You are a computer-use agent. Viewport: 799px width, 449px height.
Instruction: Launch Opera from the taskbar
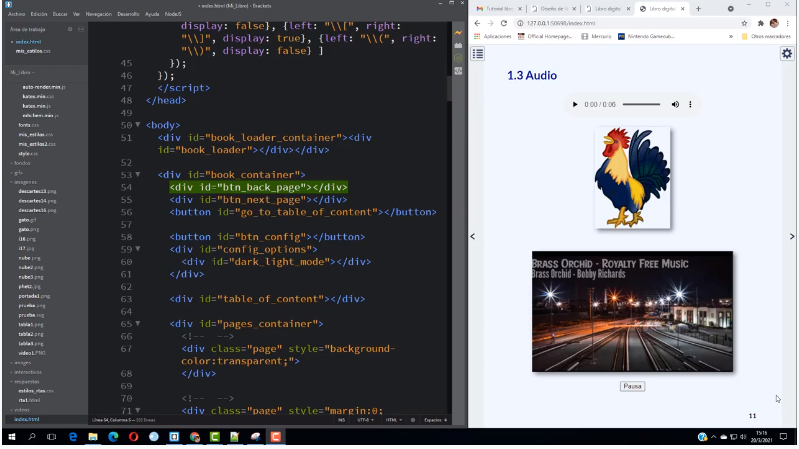click(134, 437)
